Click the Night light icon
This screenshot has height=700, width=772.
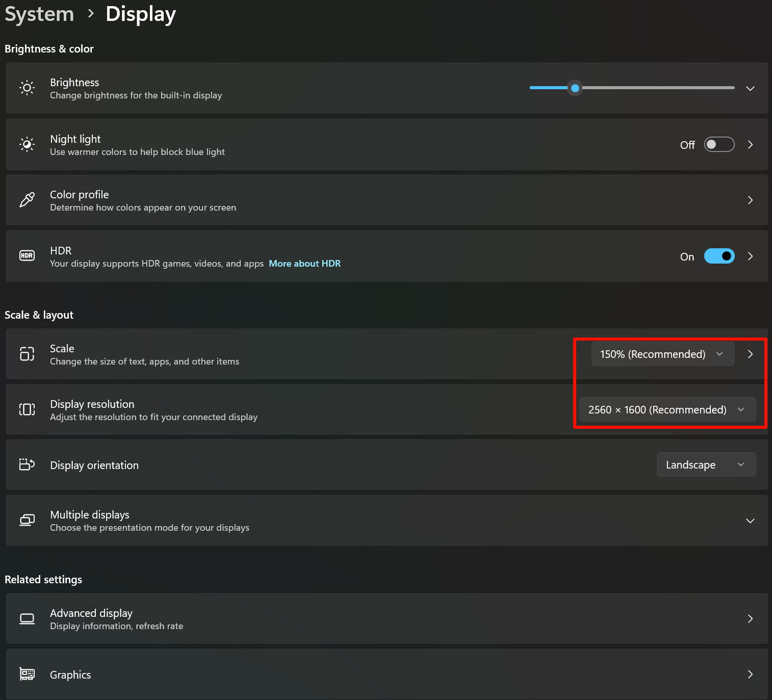coord(27,144)
